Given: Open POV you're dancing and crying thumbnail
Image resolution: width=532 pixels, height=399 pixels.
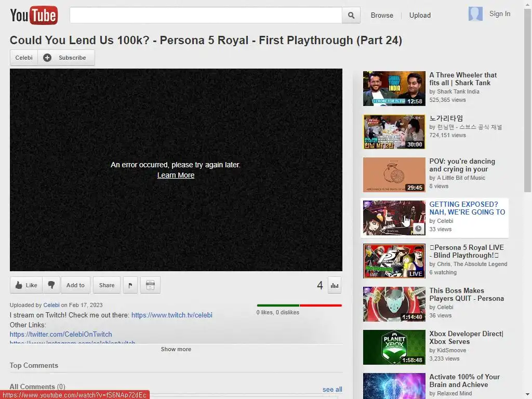Looking at the screenshot, I should pos(394,175).
